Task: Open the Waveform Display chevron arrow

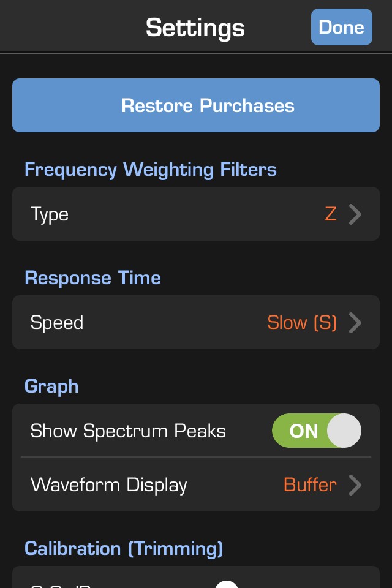Action: tap(355, 485)
